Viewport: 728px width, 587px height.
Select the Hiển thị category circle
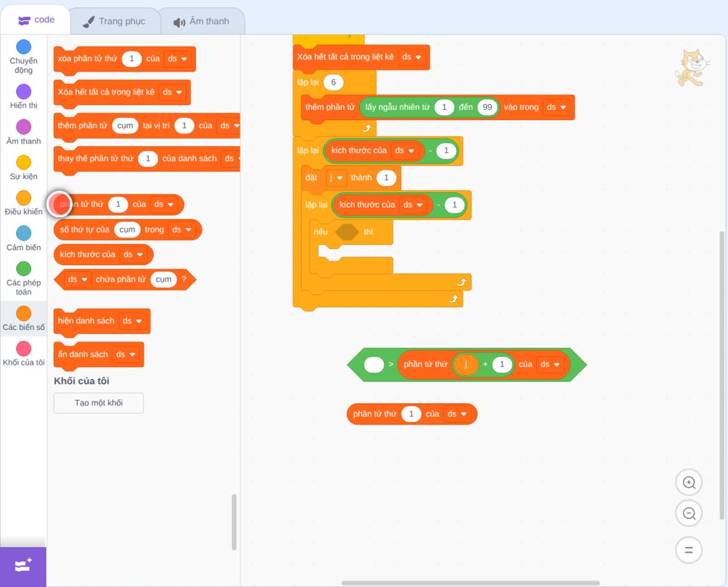(x=24, y=92)
